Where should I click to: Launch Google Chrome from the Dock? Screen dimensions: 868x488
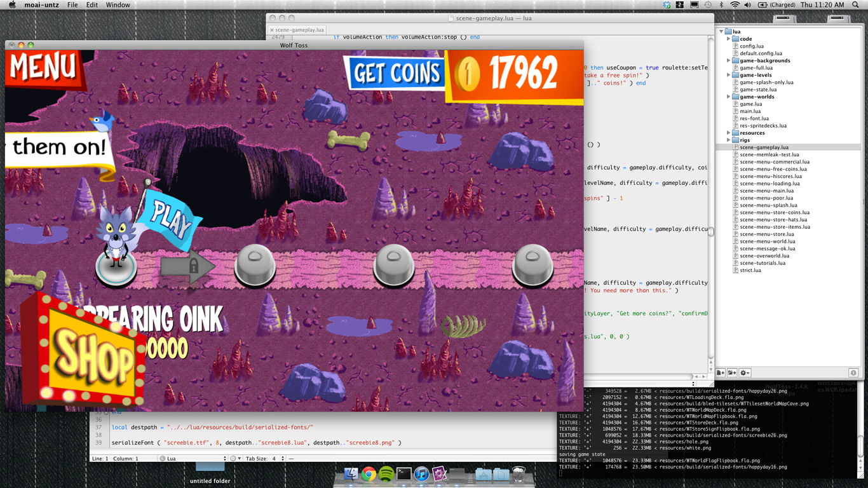[x=369, y=474]
